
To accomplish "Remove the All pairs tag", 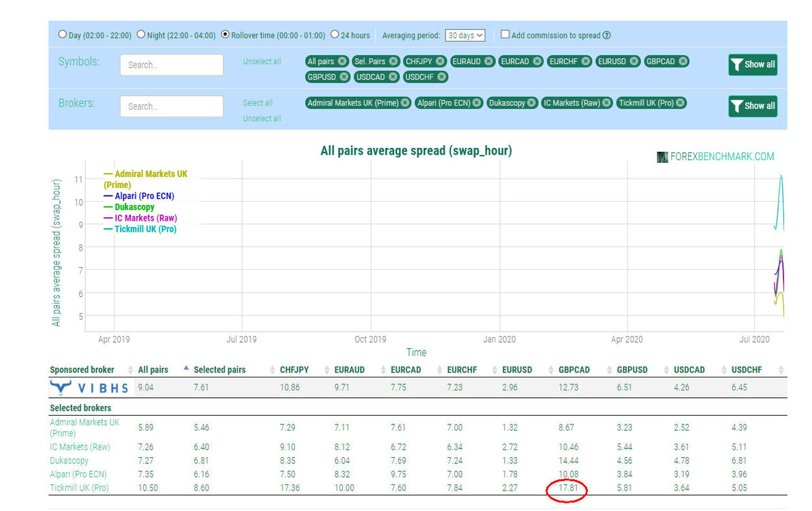I will 342,61.
